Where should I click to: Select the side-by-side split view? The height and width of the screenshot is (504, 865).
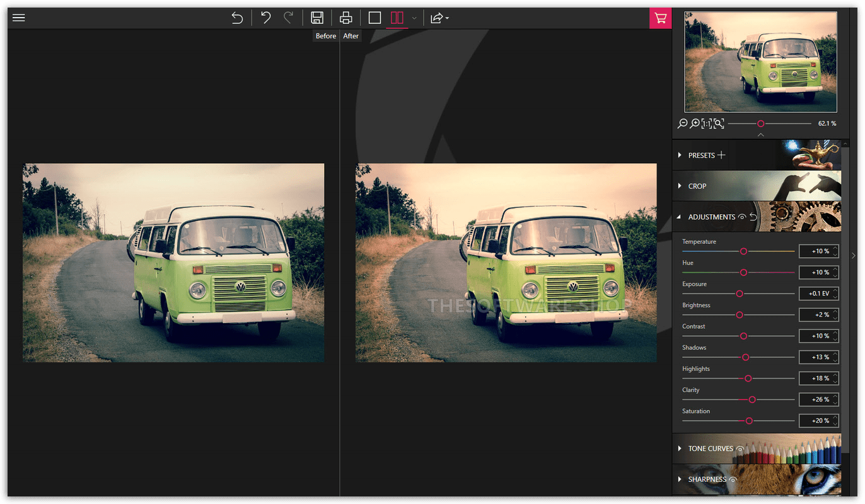tap(397, 18)
